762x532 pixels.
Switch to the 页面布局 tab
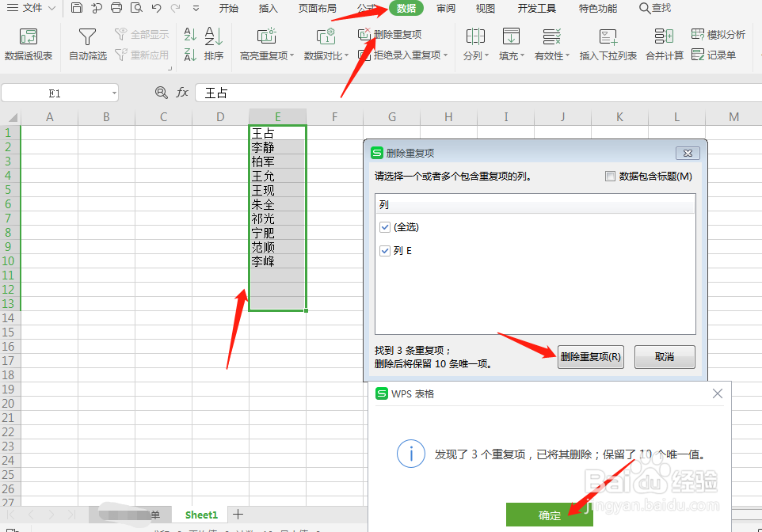pos(317,8)
